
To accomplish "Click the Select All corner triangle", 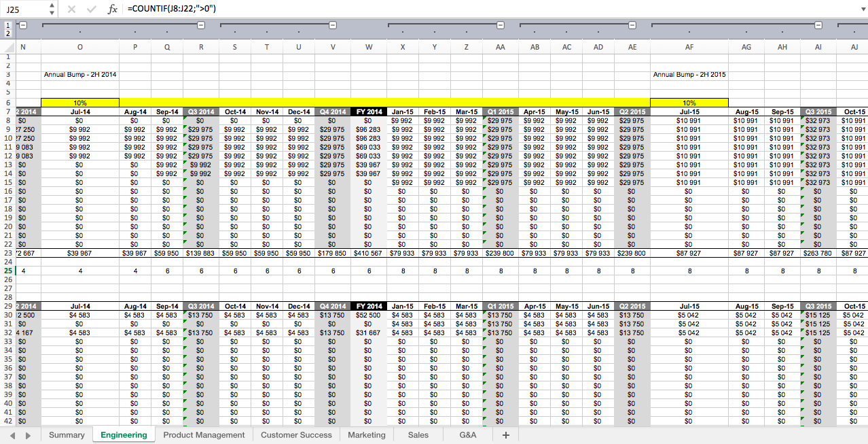I will tap(8, 47).
